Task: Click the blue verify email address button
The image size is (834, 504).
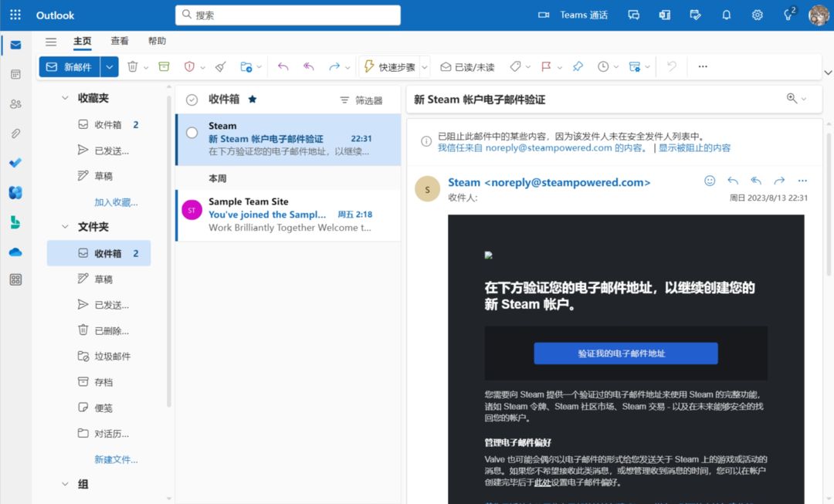Action: point(625,353)
